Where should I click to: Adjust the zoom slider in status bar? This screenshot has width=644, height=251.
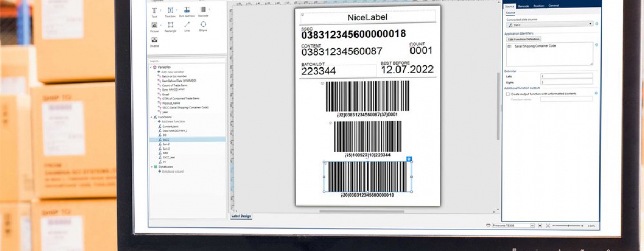(568, 226)
